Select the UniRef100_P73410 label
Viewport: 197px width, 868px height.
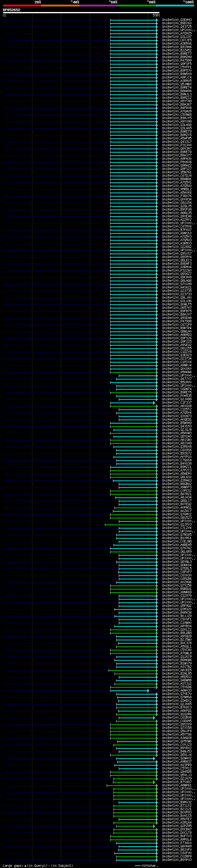(177, 843)
